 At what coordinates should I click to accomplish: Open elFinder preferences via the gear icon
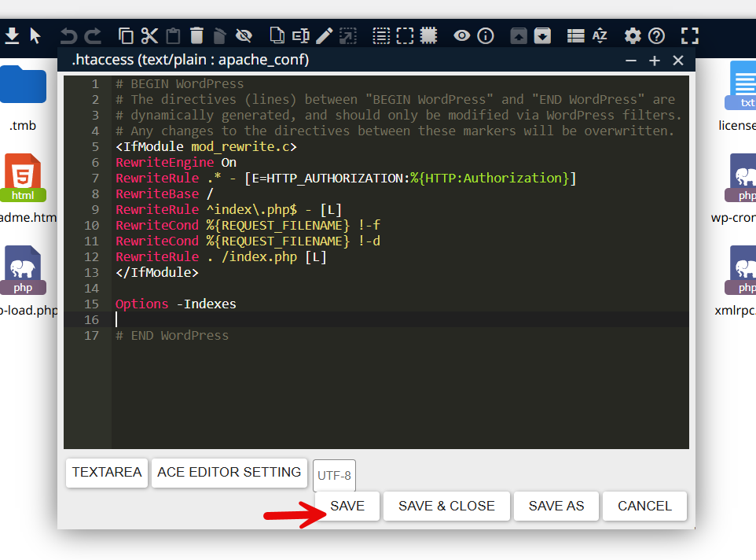pyautogui.click(x=633, y=35)
